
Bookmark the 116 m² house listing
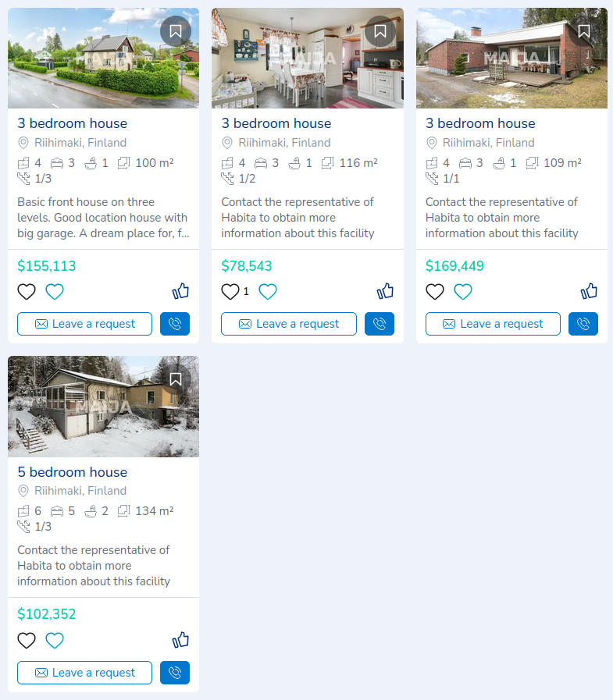[380, 31]
